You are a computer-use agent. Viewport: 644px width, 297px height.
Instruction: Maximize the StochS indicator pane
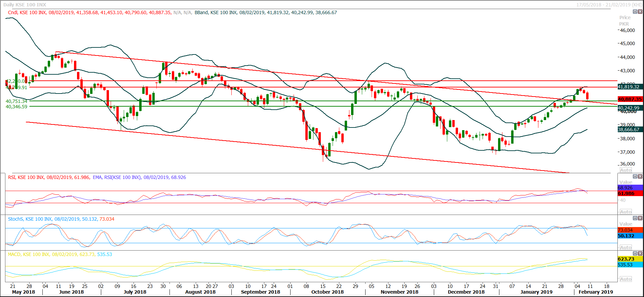(x=635, y=218)
